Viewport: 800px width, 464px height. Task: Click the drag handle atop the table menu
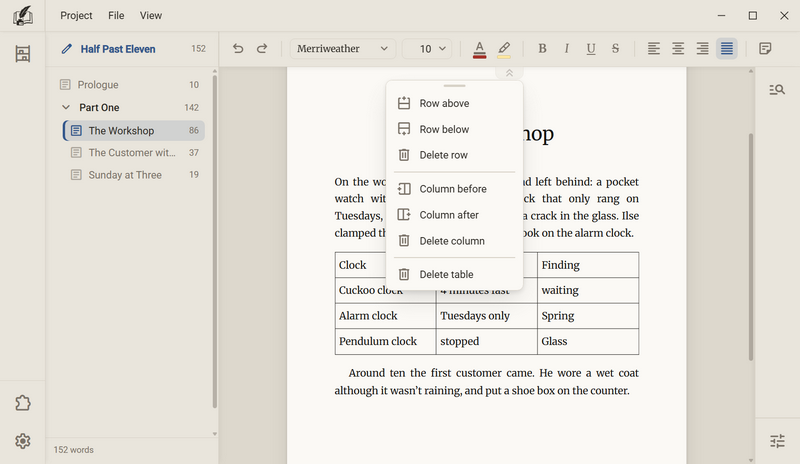454,86
